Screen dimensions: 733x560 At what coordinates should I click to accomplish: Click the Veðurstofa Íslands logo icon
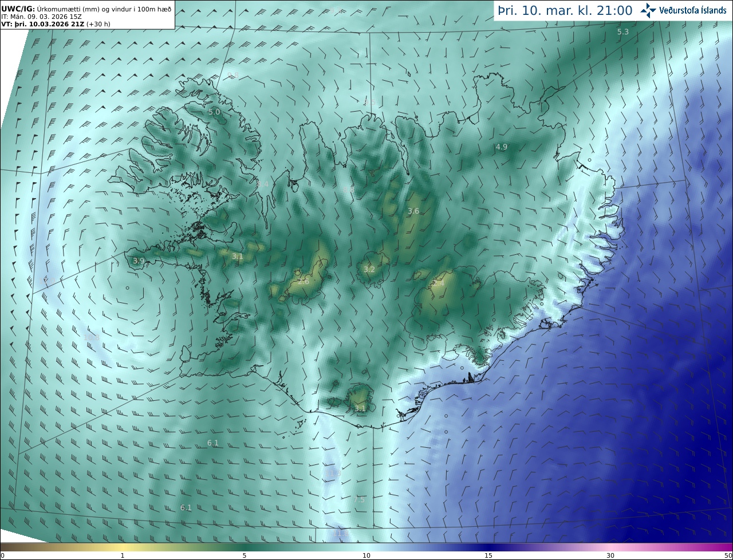pos(648,10)
